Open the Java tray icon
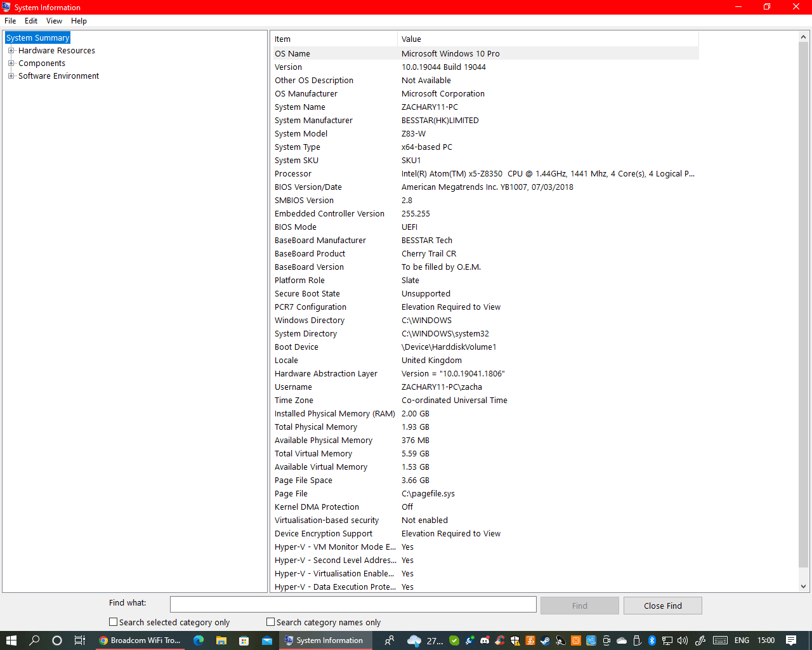812x650 pixels. point(530,640)
